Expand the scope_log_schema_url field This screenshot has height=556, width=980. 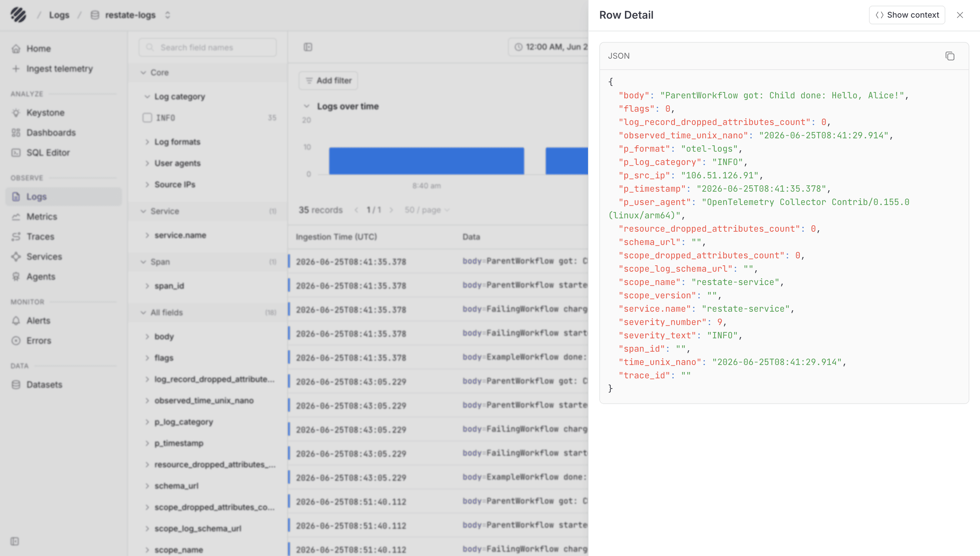147,529
